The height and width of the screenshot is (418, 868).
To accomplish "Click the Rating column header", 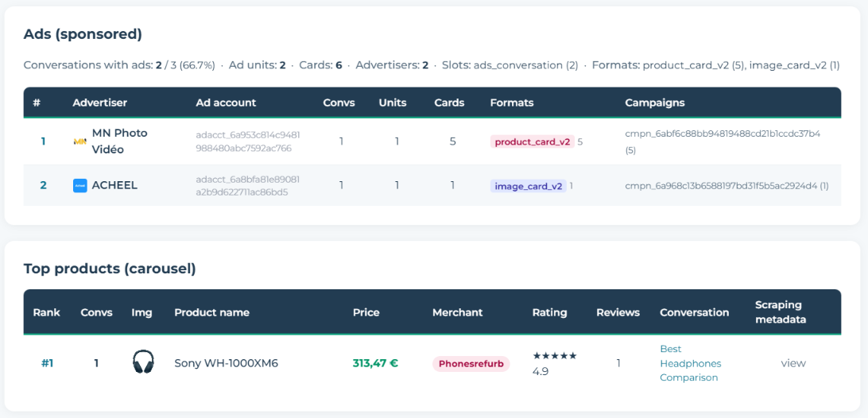I will [550, 312].
